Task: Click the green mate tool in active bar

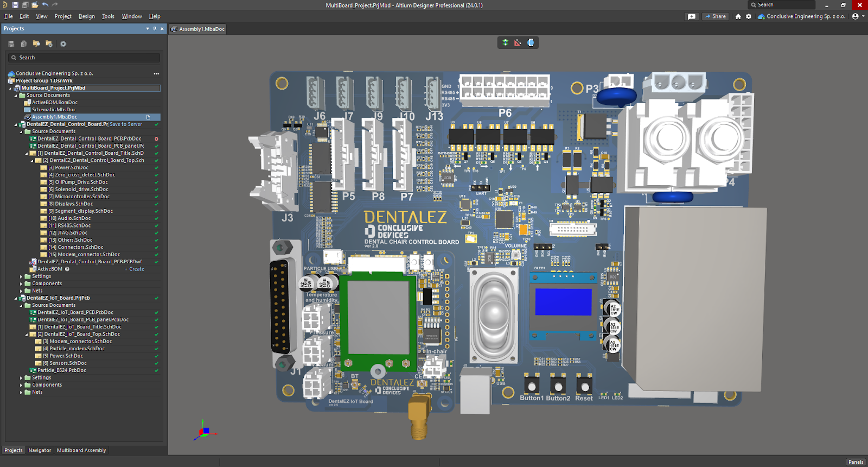Action: click(x=505, y=42)
